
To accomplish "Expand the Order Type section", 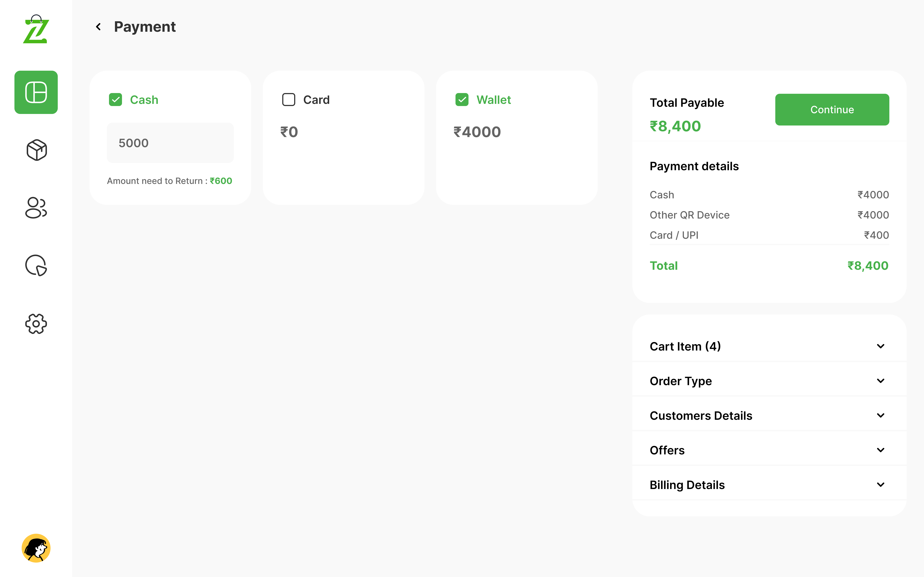I will (x=880, y=381).
